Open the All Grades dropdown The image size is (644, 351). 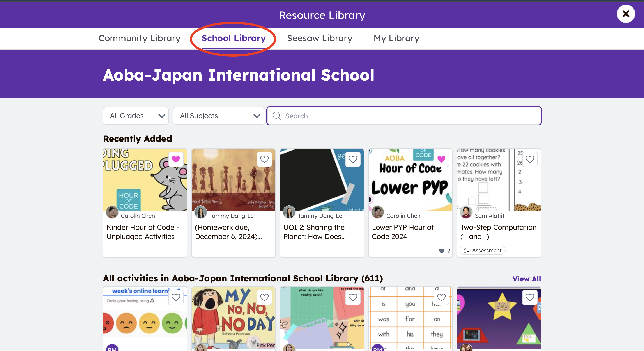(136, 116)
